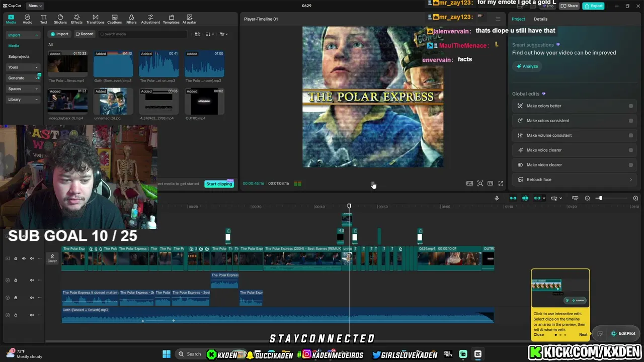Expand the Yours section
The width and height of the screenshot is (644, 362).
point(36,67)
